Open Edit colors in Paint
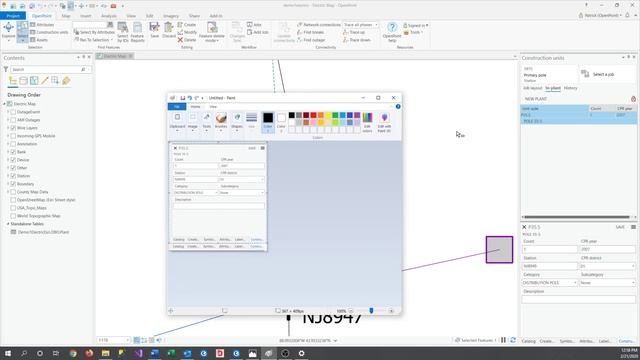The width and height of the screenshot is (640, 360). 367,122
